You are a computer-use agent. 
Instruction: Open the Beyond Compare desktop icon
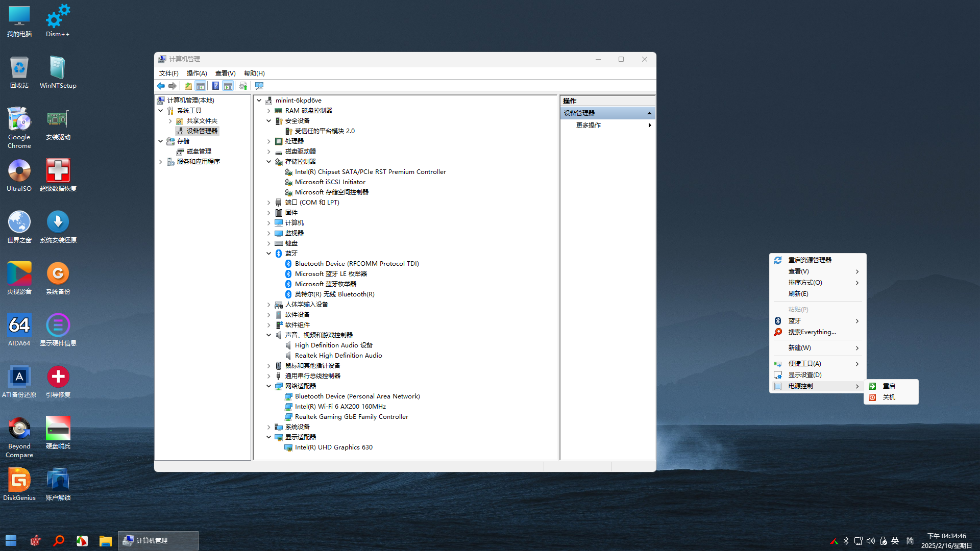(19, 437)
